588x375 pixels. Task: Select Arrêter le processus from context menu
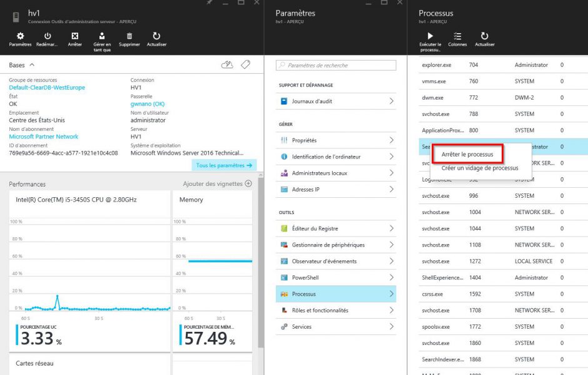[467, 154]
